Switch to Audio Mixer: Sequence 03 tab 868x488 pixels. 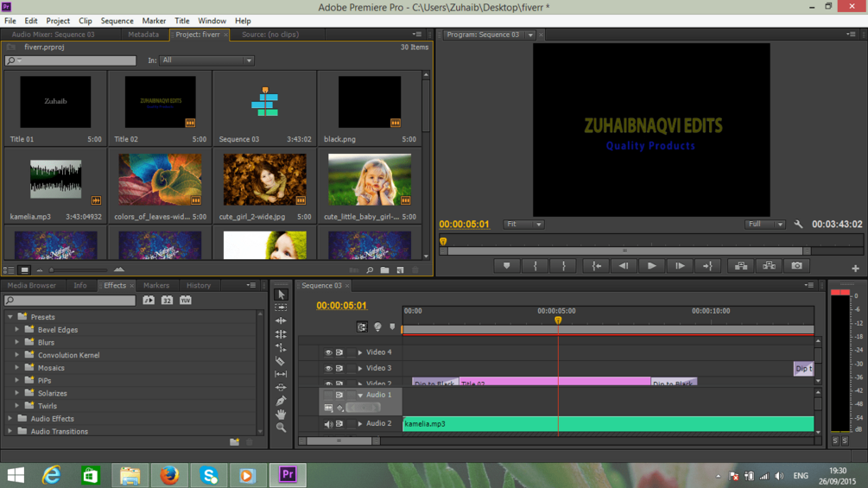click(54, 35)
